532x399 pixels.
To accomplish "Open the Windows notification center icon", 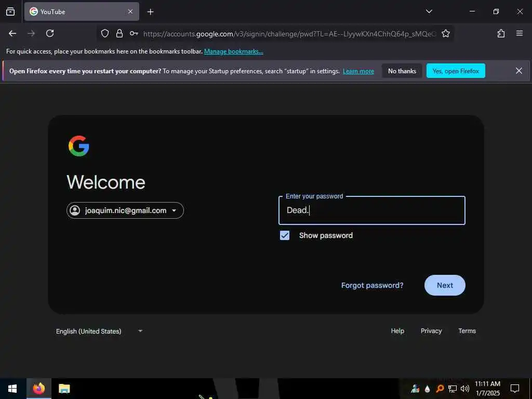I will 515,389.
